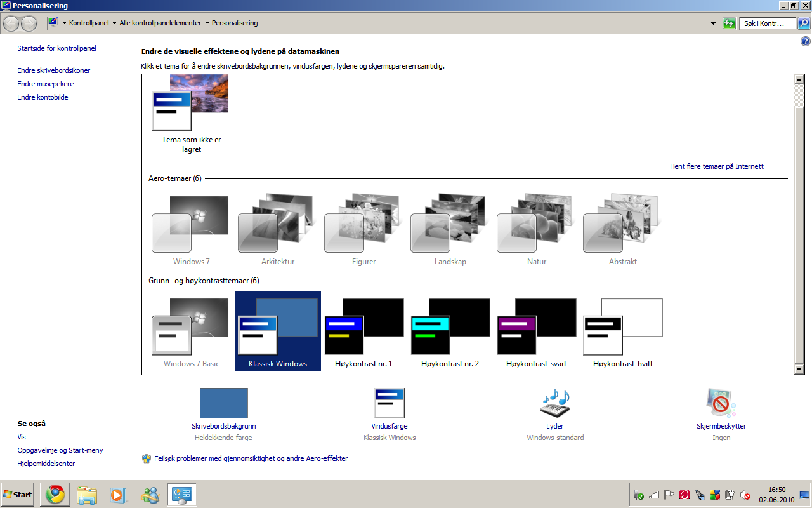Select the Klassisk Windows theme
The height and width of the screenshot is (508, 812).
point(277,331)
